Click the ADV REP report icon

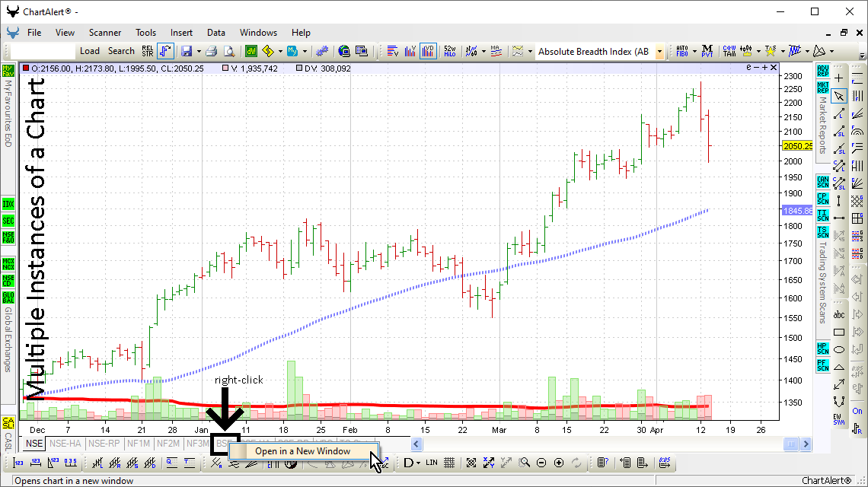pyautogui.click(x=822, y=71)
